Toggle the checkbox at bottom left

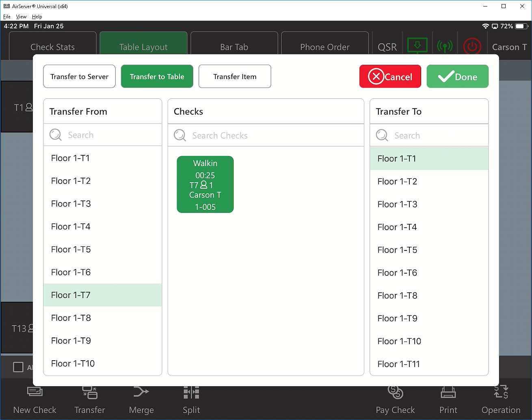point(18,367)
